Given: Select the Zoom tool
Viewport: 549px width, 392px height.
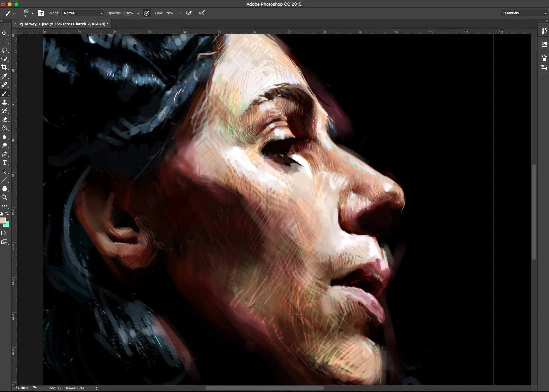Looking at the screenshot, I should (4, 197).
